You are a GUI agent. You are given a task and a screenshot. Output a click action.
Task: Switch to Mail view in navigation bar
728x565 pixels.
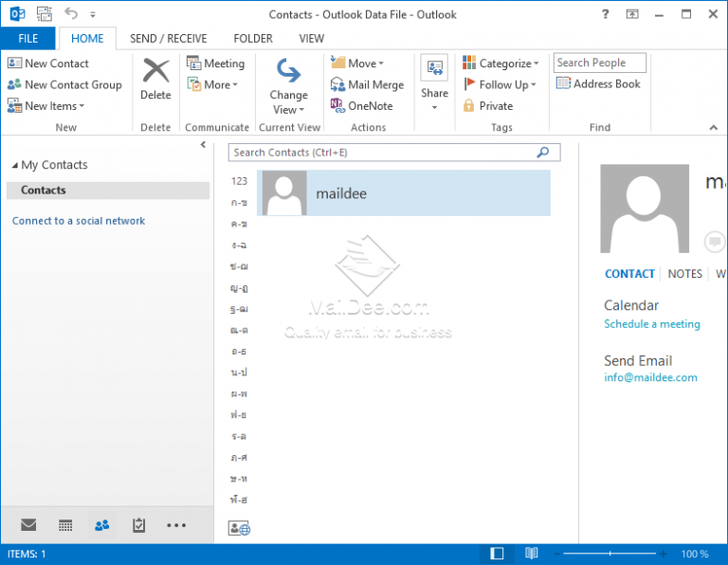click(28, 525)
